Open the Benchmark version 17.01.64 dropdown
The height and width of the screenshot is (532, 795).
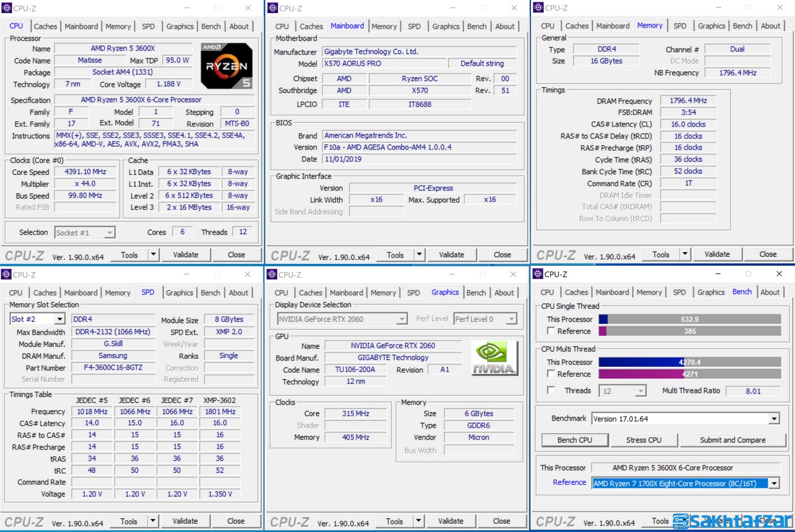(x=774, y=418)
